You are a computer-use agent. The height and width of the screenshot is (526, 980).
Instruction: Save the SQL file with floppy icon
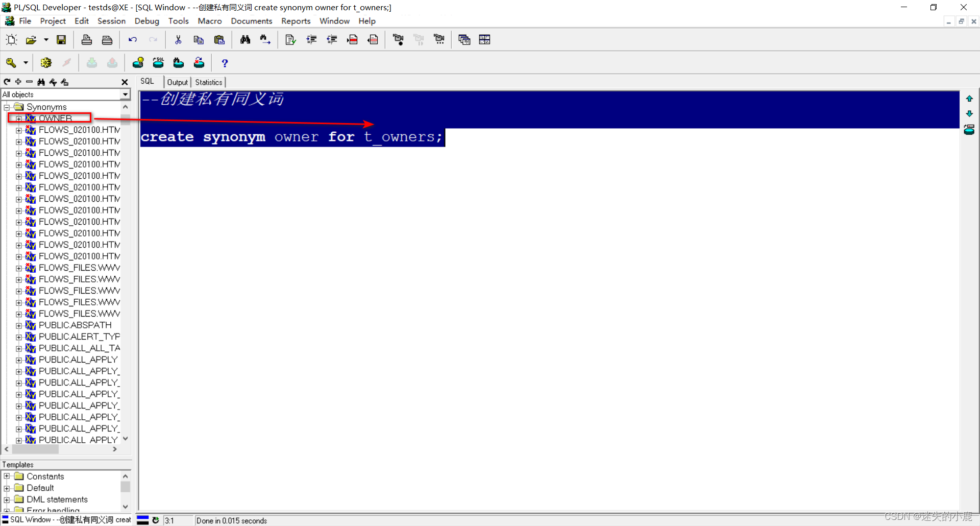tap(61, 40)
